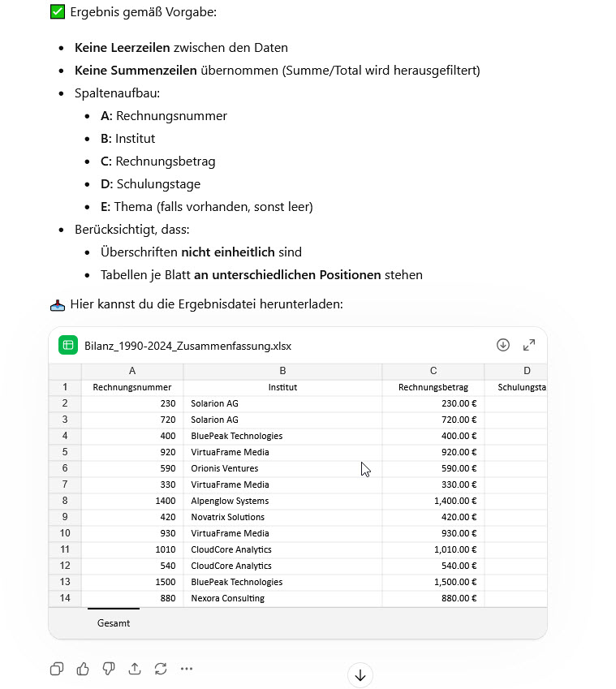Select row 8 header
616x689 pixels.
coord(65,501)
